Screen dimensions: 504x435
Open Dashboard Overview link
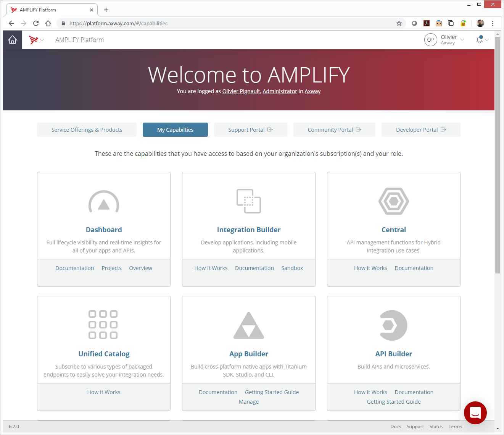[140, 268]
